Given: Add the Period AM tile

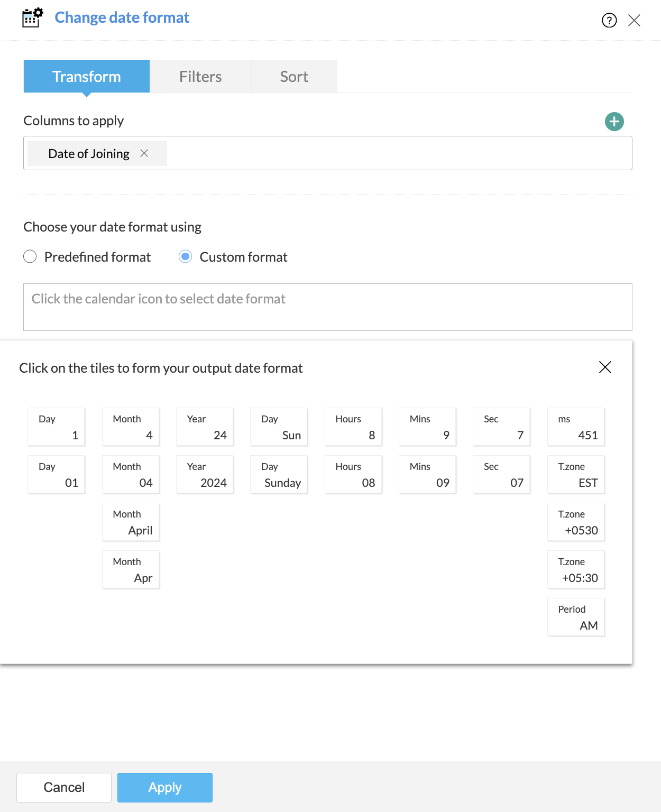Looking at the screenshot, I should pos(576,617).
